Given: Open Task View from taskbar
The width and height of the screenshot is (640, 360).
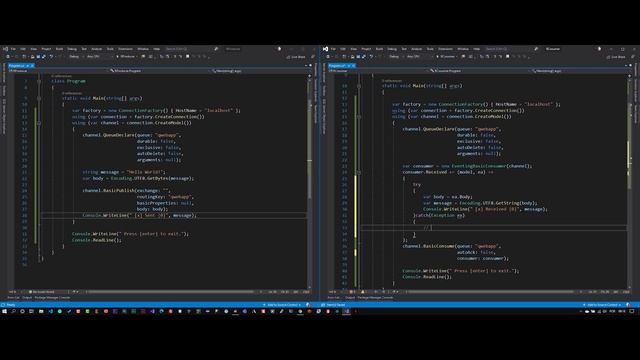Looking at the screenshot, I should (x=31, y=311).
